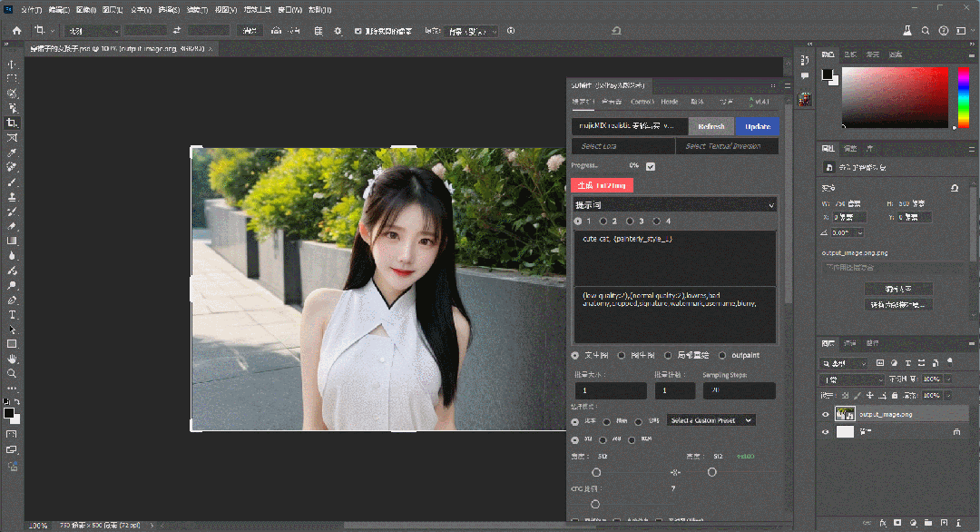Select the Eyedropper tool
The height and width of the screenshot is (532, 980).
point(13,152)
